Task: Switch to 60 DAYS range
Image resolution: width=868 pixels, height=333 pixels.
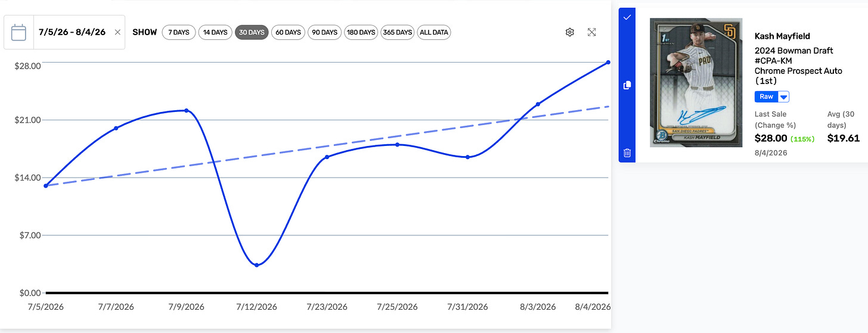Action: pyautogui.click(x=288, y=32)
